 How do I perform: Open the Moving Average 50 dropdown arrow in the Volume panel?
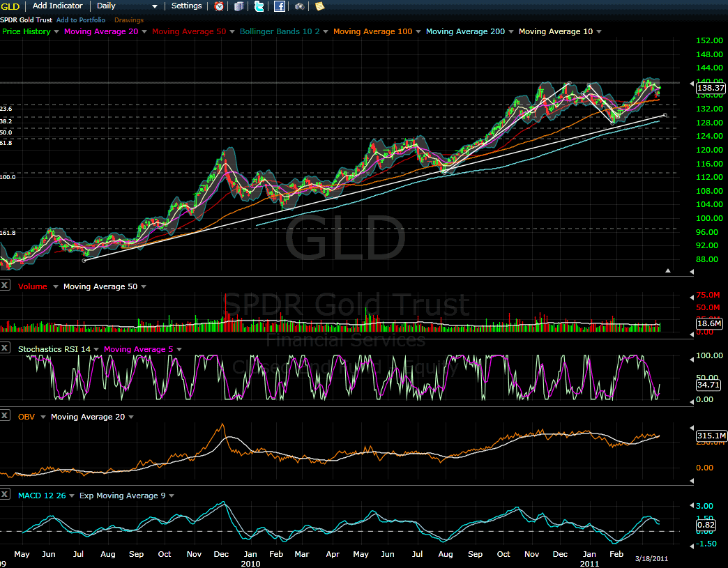click(144, 286)
